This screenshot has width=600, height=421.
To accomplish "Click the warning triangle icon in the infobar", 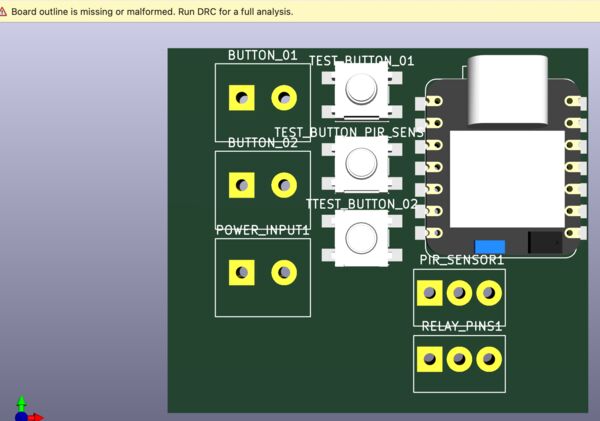I will pyautogui.click(x=3, y=11).
